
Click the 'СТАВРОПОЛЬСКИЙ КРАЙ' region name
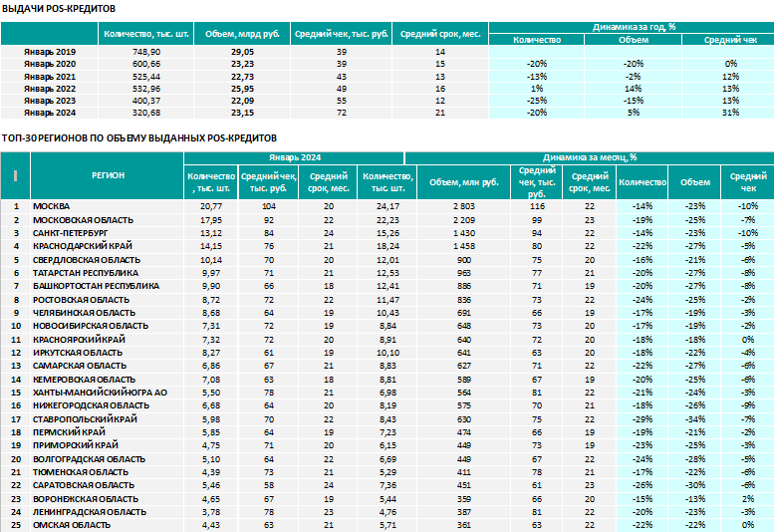85,419
